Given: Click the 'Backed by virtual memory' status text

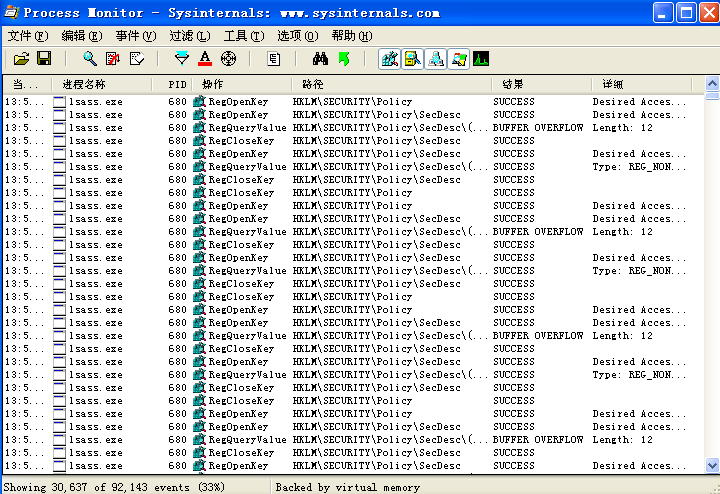Looking at the screenshot, I should [x=348, y=487].
